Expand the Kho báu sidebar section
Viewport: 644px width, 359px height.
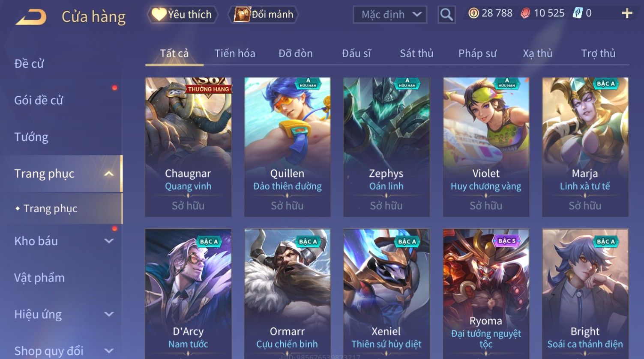(x=109, y=241)
